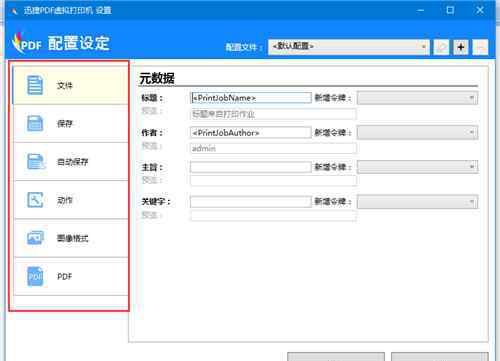Click the PDF file icon

35,276
